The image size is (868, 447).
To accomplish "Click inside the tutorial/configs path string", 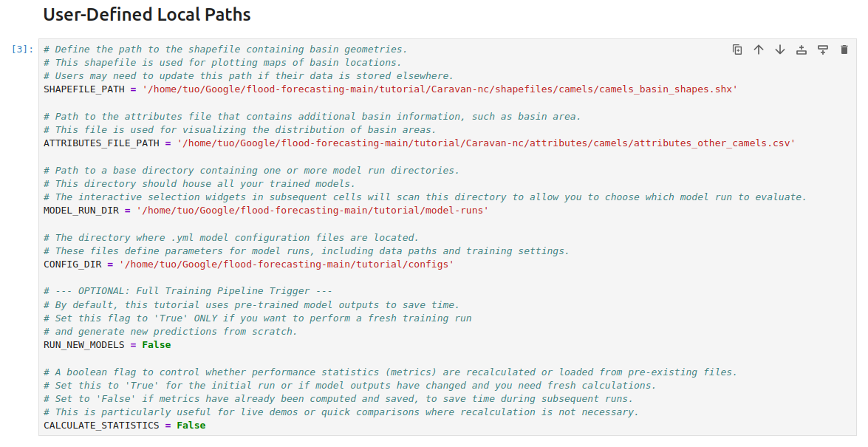I will click(287, 265).
